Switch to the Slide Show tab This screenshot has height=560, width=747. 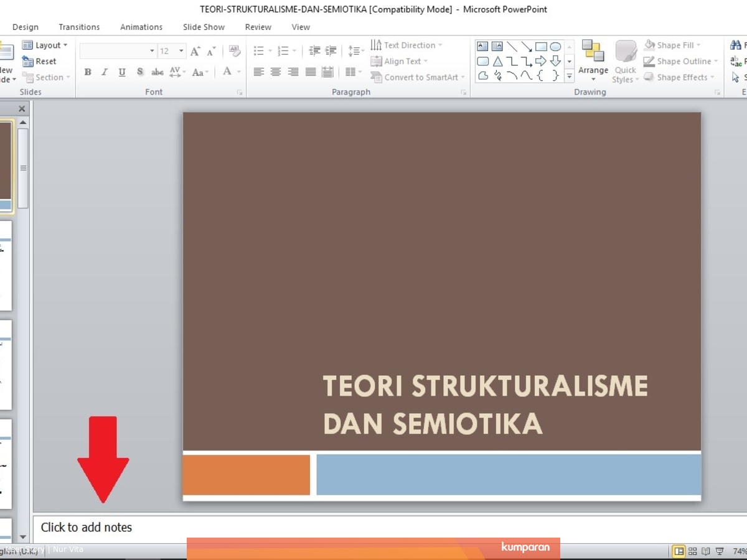pyautogui.click(x=204, y=27)
